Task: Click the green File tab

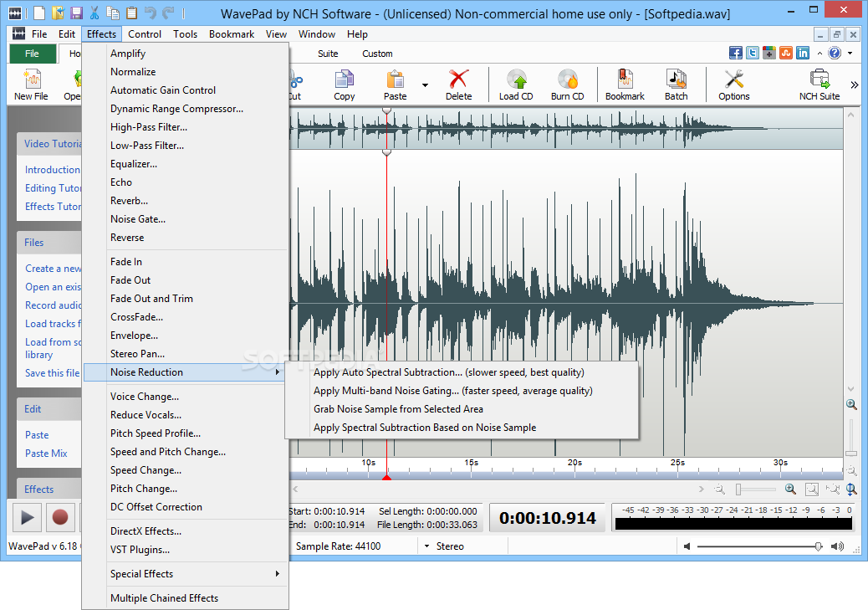Action: click(32, 54)
